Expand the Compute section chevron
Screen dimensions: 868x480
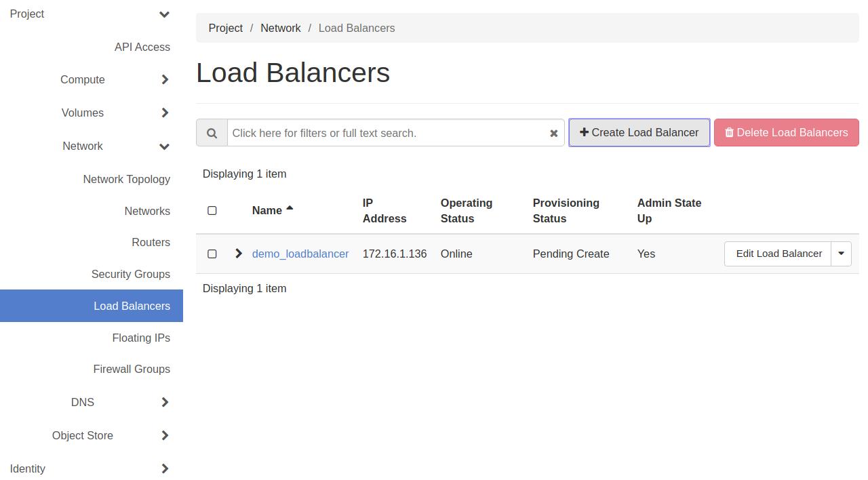[x=165, y=80]
